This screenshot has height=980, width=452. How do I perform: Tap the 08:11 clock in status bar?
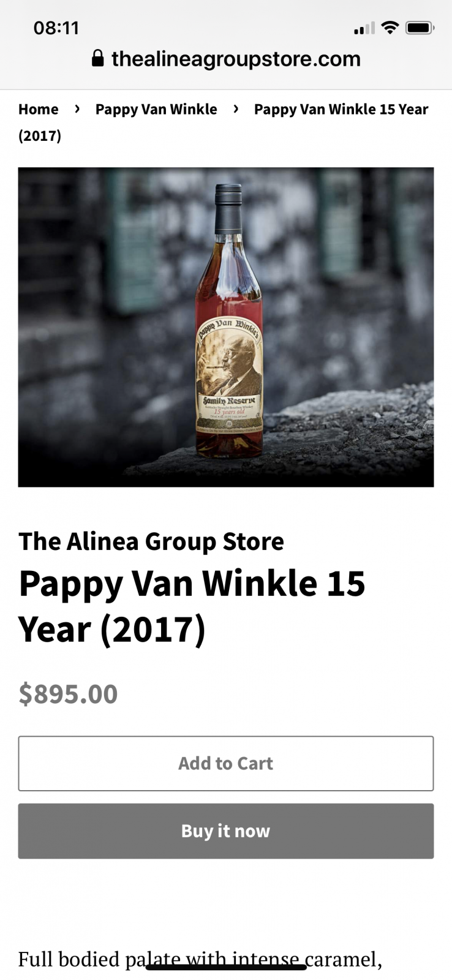tap(56, 28)
